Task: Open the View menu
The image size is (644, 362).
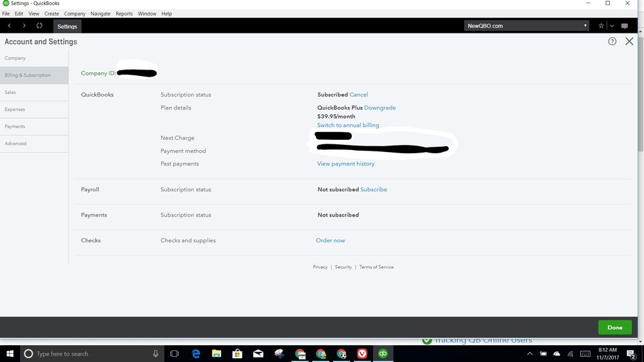Action: pyautogui.click(x=34, y=14)
